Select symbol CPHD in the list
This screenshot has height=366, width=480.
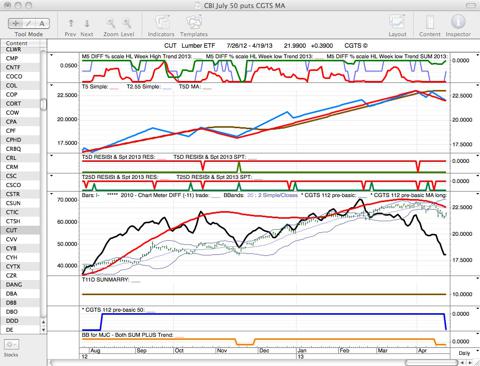(20, 140)
